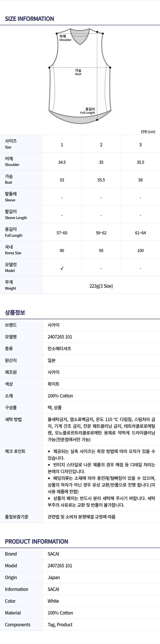160x644 pixels.
Task: Click the Korea Size value 95
Action: pos(101,250)
